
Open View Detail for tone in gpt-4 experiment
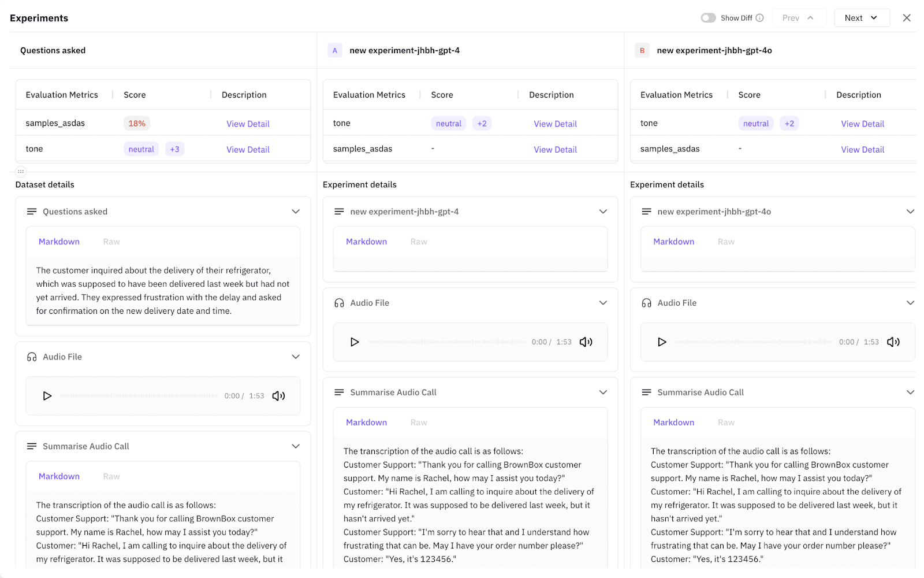coord(555,124)
